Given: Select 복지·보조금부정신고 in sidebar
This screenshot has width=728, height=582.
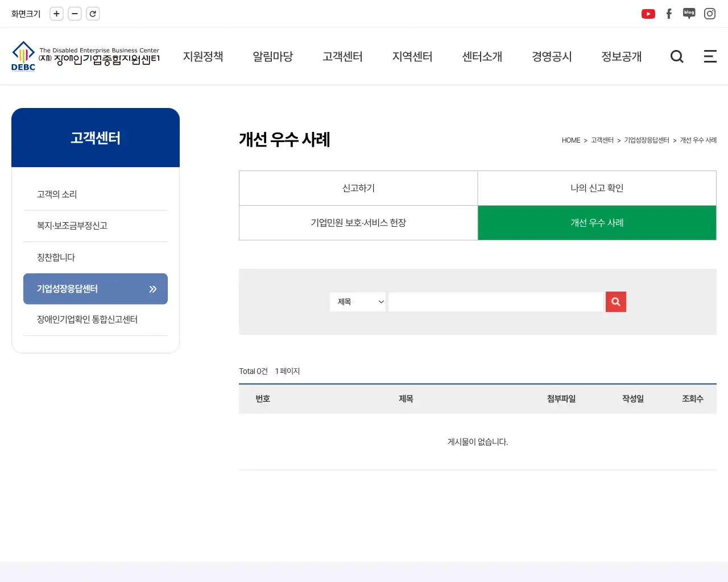Looking at the screenshot, I should click(x=96, y=226).
